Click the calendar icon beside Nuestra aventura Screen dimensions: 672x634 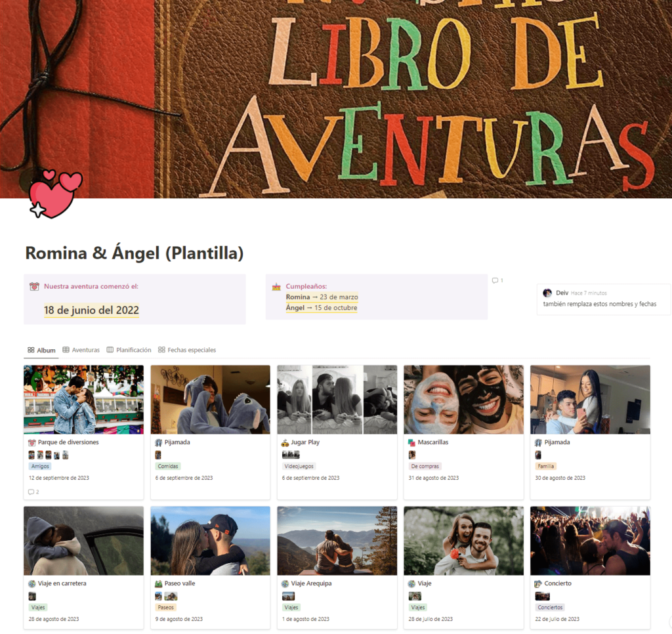pyautogui.click(x=34, y=286)
